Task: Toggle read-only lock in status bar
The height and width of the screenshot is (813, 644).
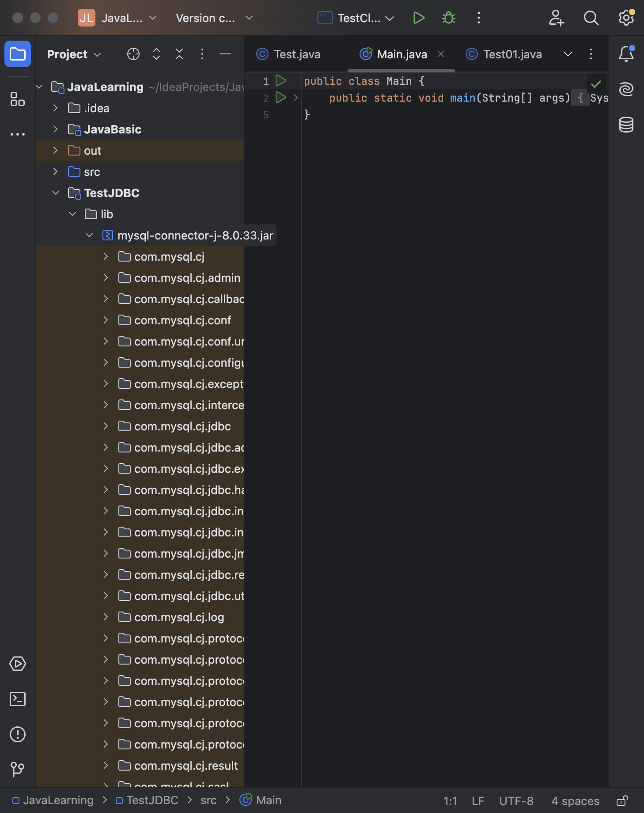Action: 622,801
